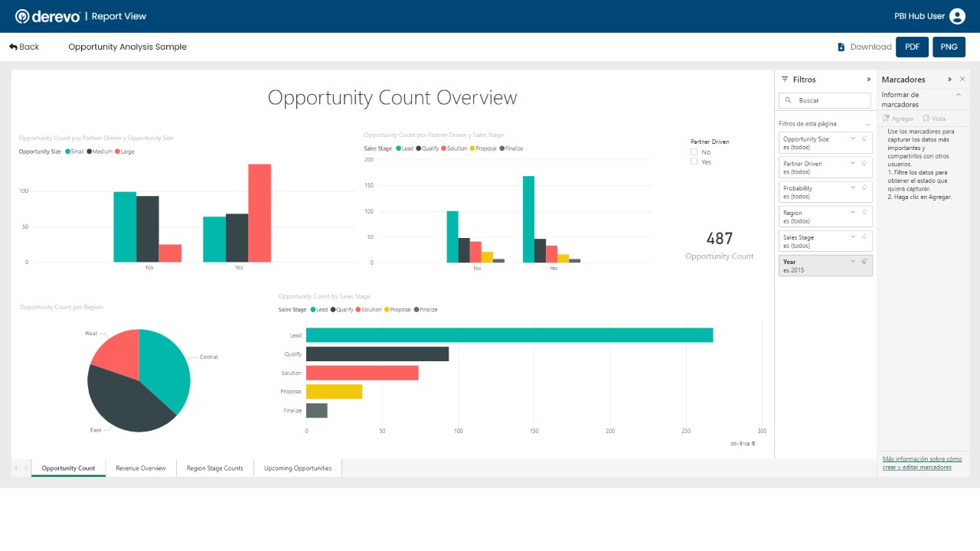Click the PDF download button
The height and width of the screenshot is (551, 980).
pos(913,47)
